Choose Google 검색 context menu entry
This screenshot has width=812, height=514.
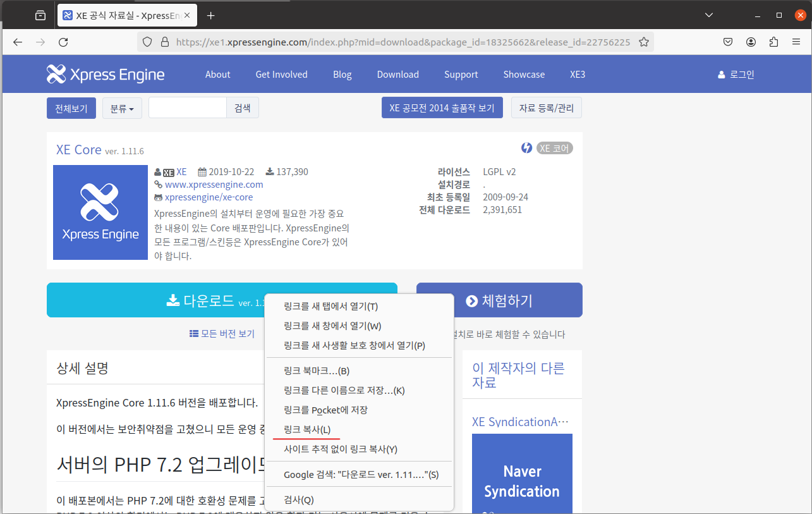[x=359, y=475]
